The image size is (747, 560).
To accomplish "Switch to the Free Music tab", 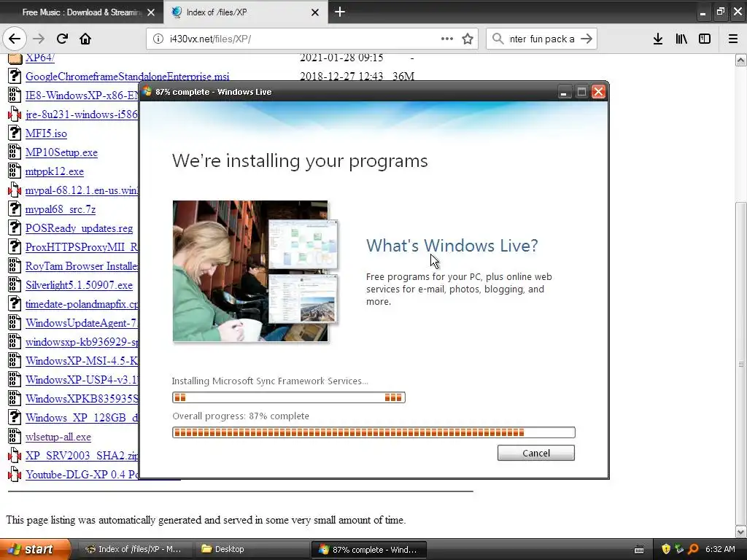I will click(81, 12).
